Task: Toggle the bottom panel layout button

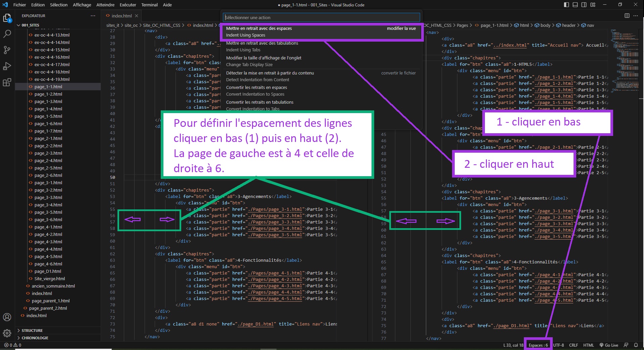Action: [575, 5]
